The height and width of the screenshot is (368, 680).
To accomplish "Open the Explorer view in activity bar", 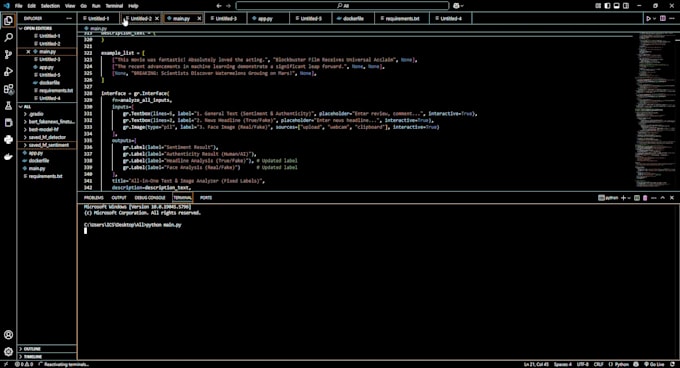I will 8,20.
